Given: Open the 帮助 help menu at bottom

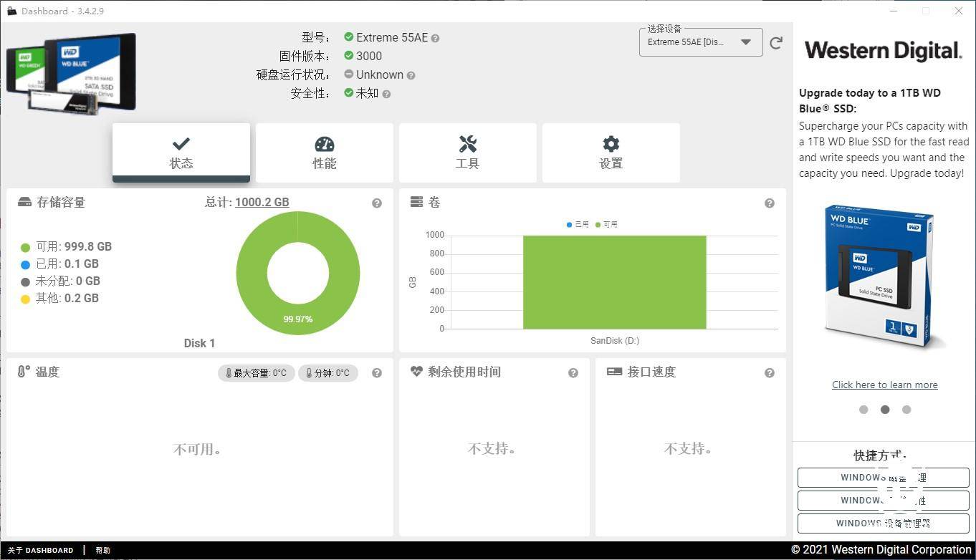Looking at the screenshot, I should click(x=102, y=550).
